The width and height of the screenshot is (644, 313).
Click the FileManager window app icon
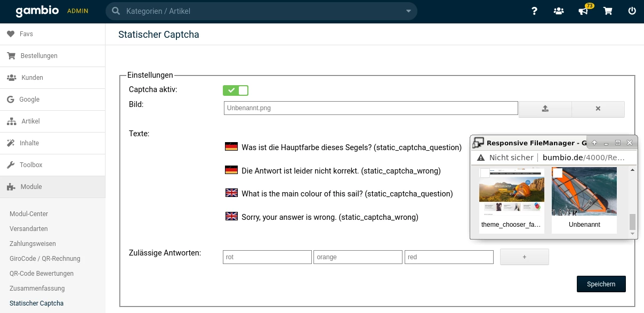point(478,143)
